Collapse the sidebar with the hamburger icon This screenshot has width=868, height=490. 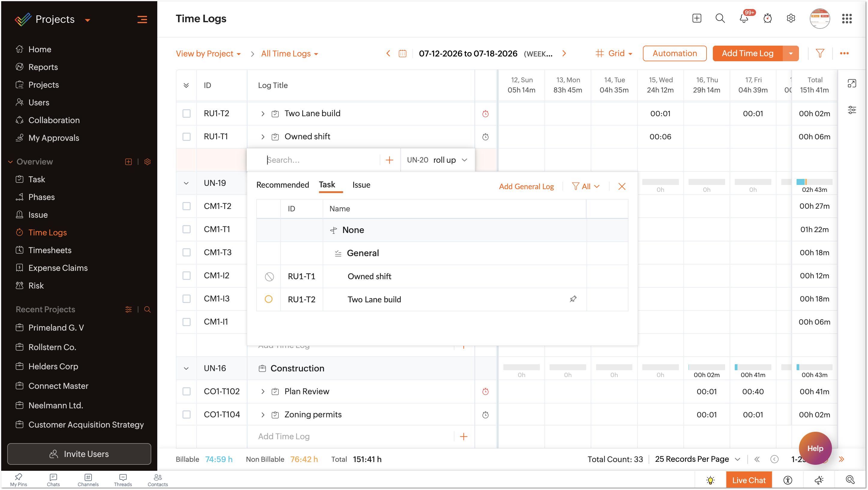[142, 20]
